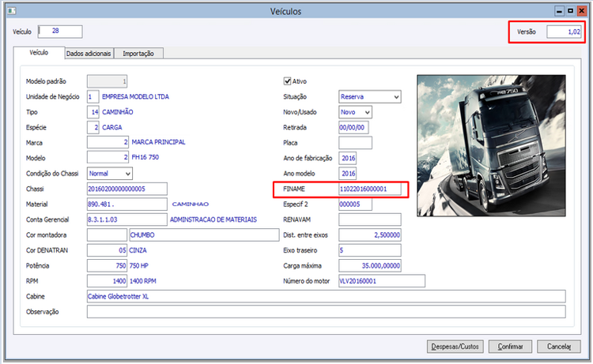593x364 pixels.
Task: Open the Importação tab
Action: 138,54
